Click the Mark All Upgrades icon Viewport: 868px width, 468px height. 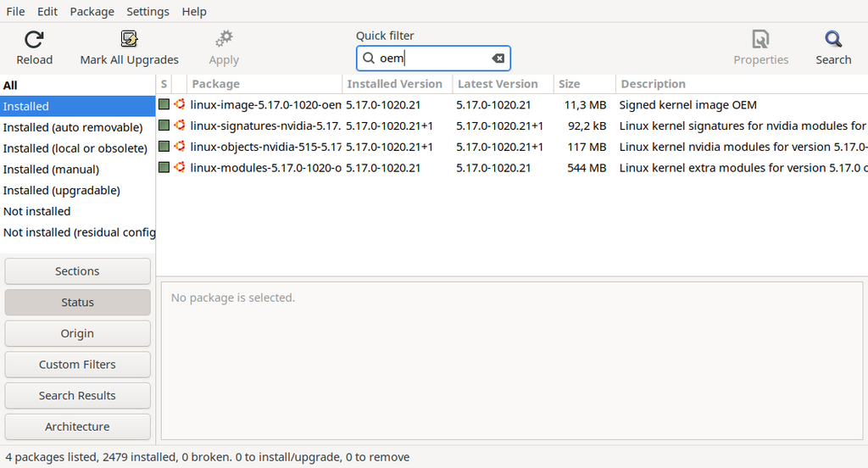point(129,40)
